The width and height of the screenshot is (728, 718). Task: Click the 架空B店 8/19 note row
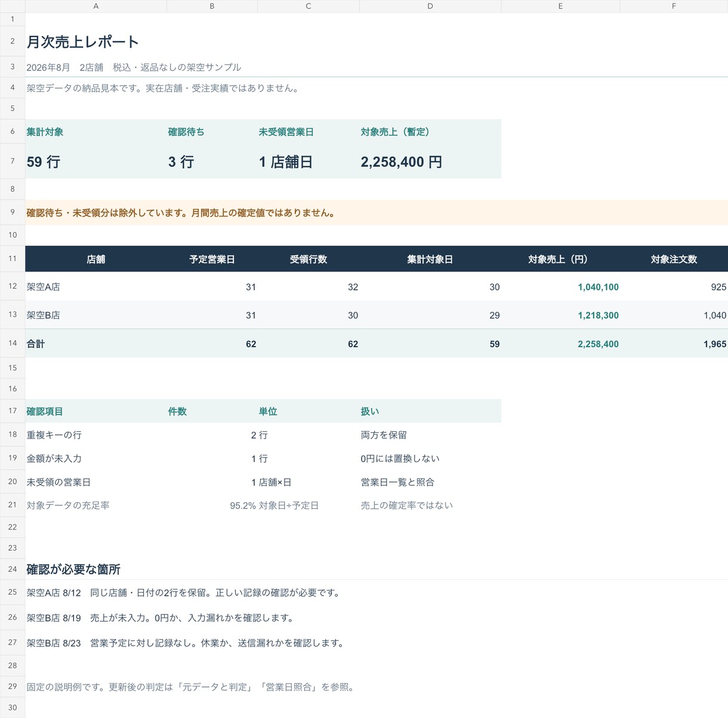tap(161, 618)
